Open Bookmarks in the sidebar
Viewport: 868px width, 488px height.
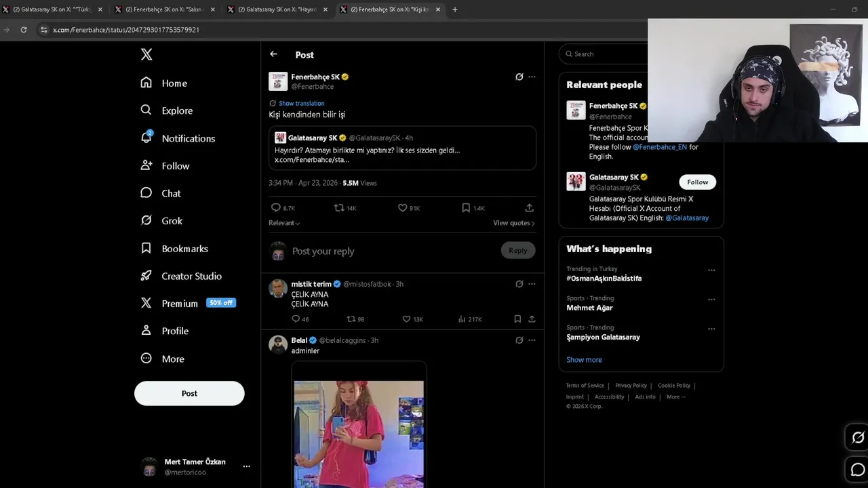[x=174, y=249]
